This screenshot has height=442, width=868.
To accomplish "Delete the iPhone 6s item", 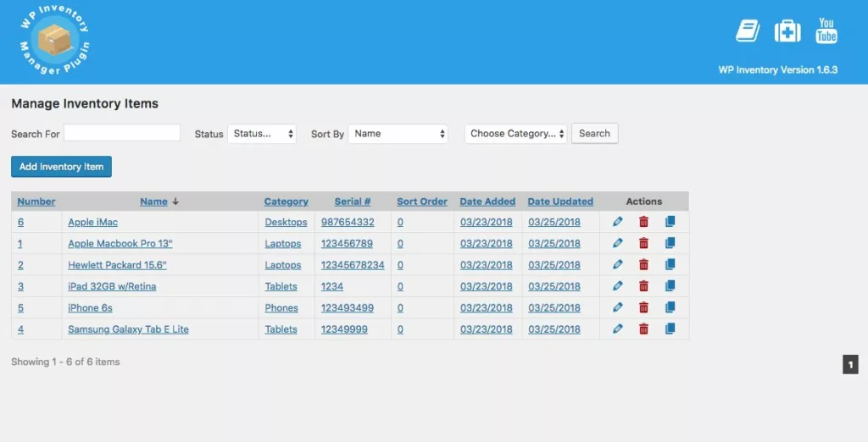I will [x=643, y=307].
